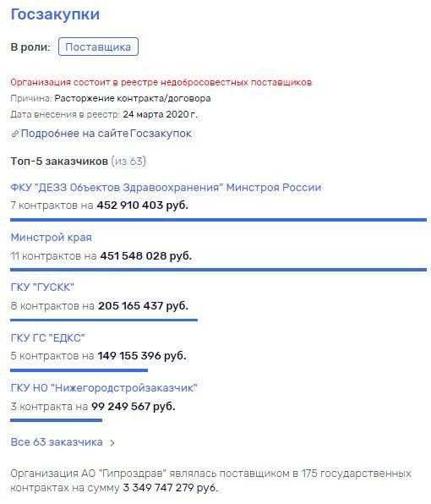Show all 63 customers link
431x504 pixels.
(x=57, y=442)
